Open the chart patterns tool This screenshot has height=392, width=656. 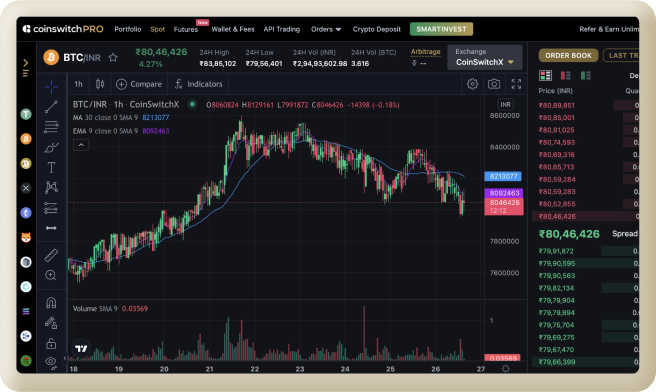pyautogui.click(x=51, y=187)
